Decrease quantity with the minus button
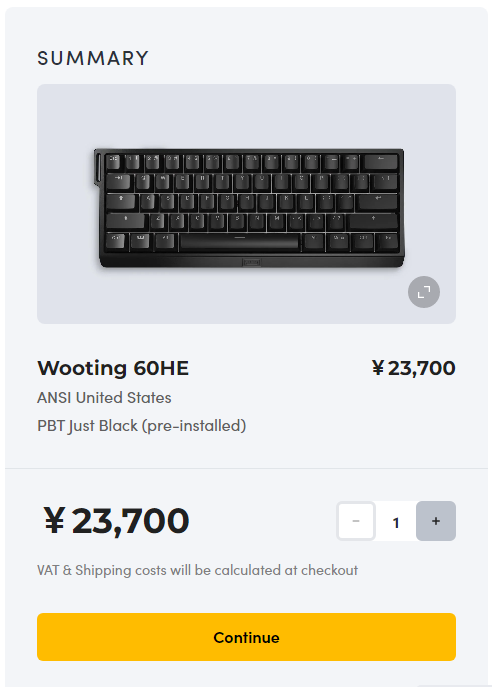The width and height of the screenshot is (492, 687). click(x=356, y=521)
